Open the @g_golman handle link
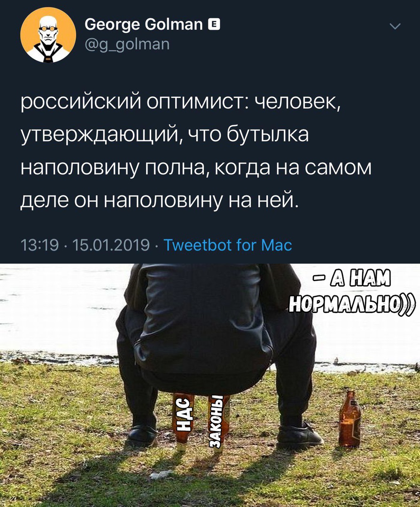The width and height of the screenshot is (420, 507). (127, 44)
